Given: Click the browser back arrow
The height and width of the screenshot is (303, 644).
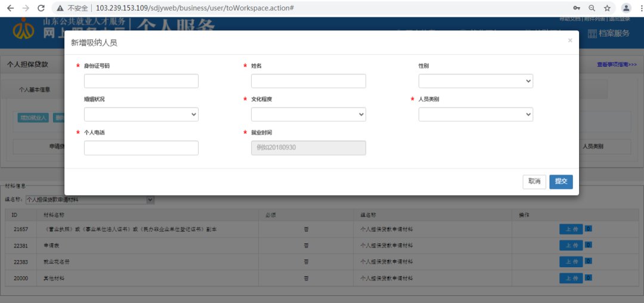Looking at the screenshot, I should [10, 8].
